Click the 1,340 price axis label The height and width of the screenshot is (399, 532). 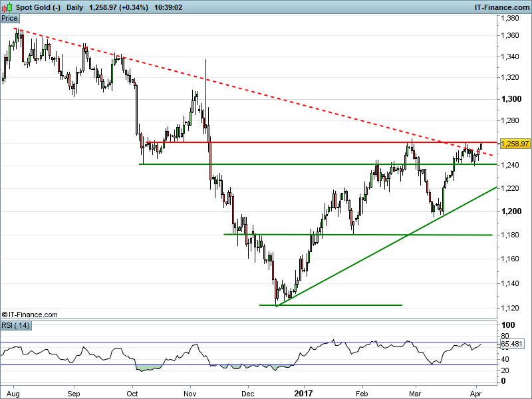[x=510, y=57]
